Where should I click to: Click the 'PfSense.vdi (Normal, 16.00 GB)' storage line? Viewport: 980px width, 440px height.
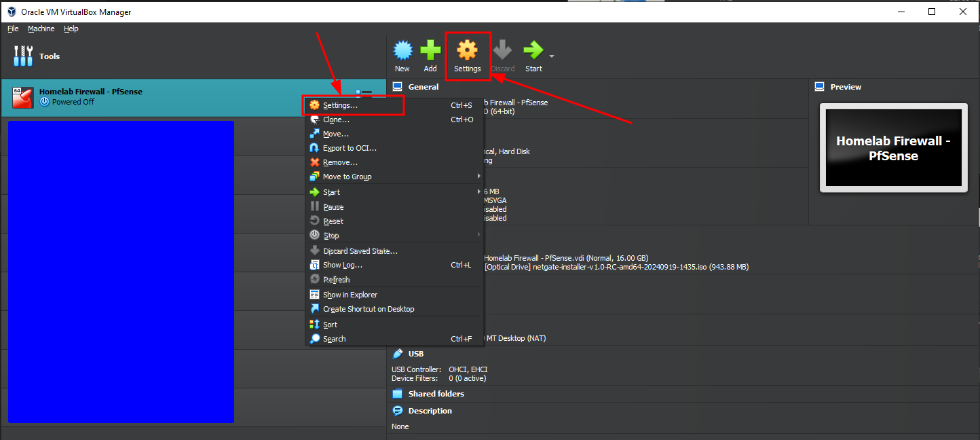567,258
